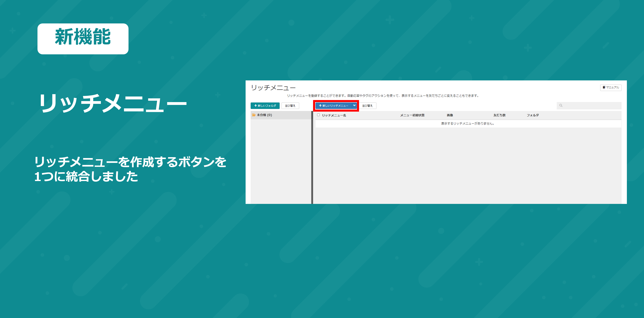Select the 未分類 (0) folder

click(x=281, y=115)
